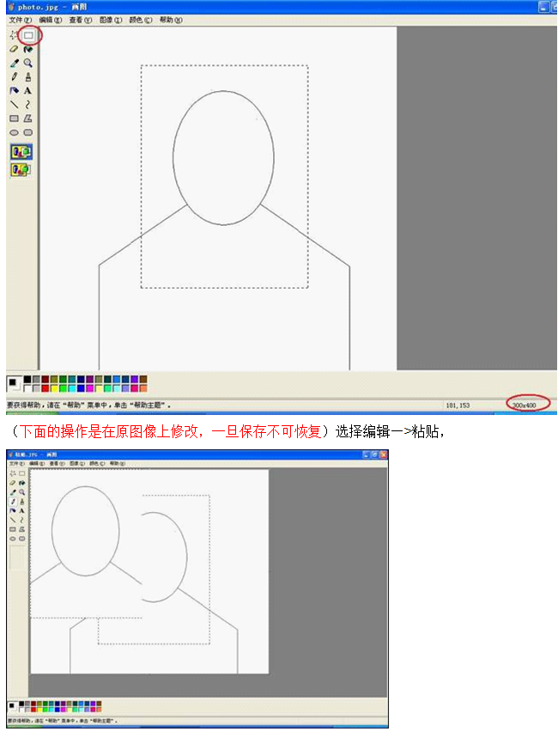Pick the Line tool in upper Paint toolbox
The image size is (558, 756).
pyautogui.click(x=14, y=104)
